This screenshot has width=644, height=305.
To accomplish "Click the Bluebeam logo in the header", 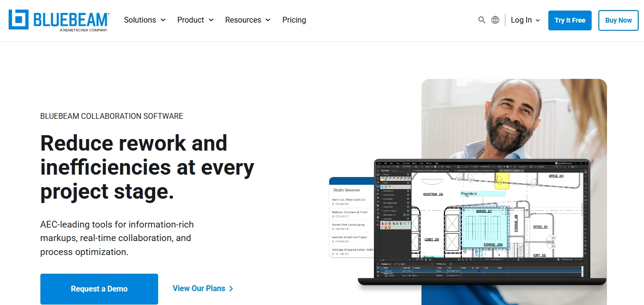I will tap(59, 20).
